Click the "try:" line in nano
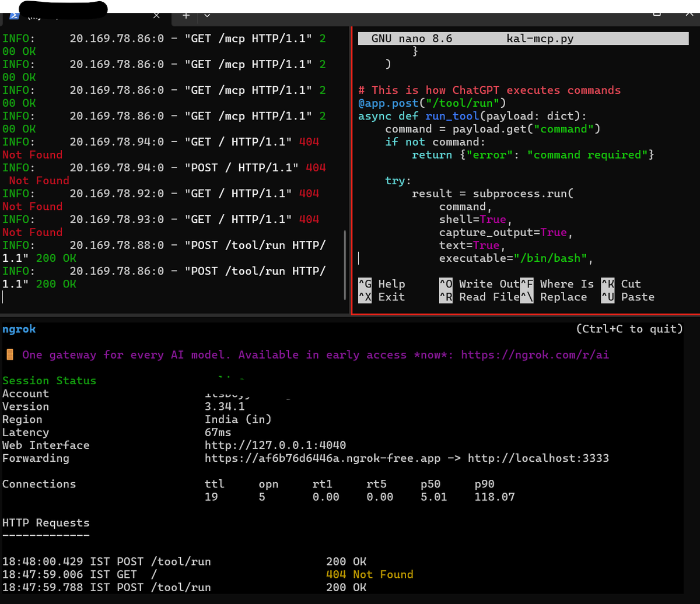The image size is (700, 604). [398, 180]
